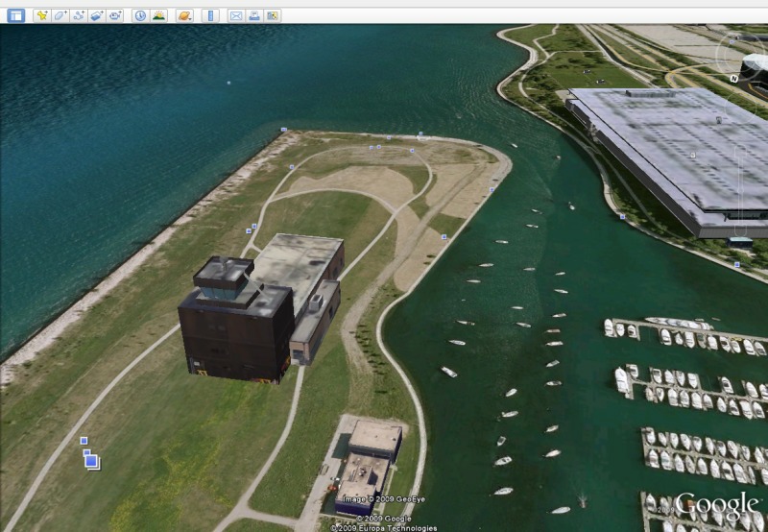
Task: Click the Record a Tour icon
Action: [115, 15]
